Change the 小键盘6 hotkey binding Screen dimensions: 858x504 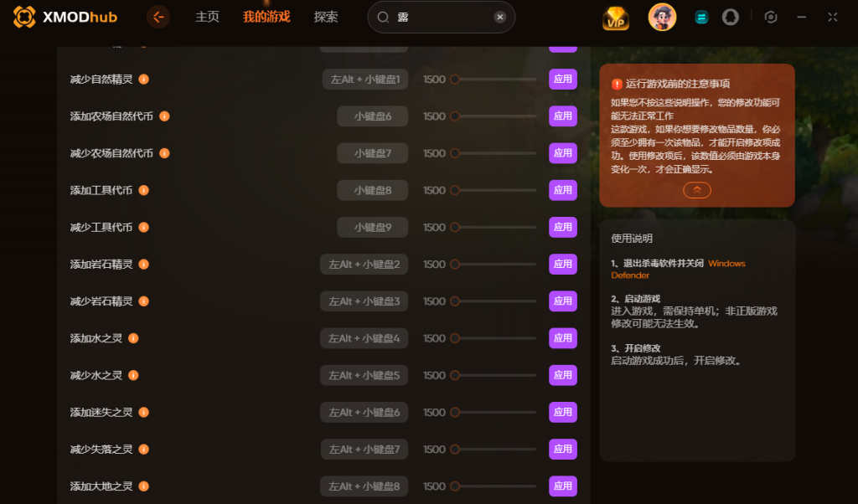pos(372,116)
